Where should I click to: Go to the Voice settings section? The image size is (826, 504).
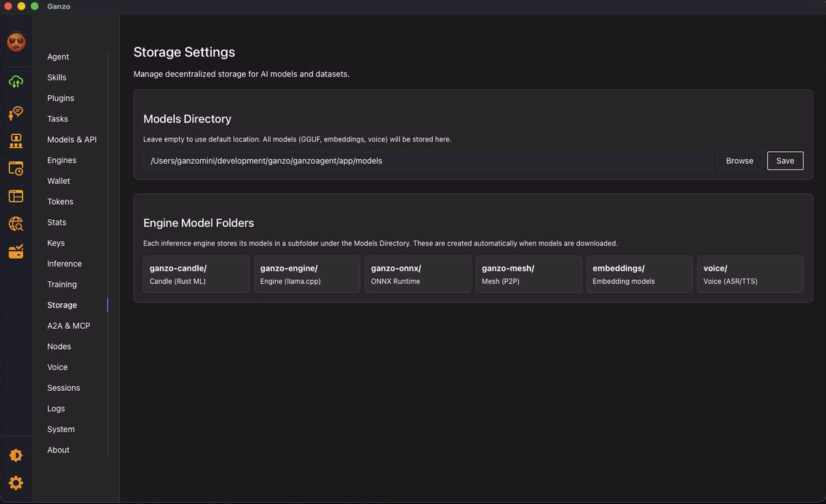57,367
